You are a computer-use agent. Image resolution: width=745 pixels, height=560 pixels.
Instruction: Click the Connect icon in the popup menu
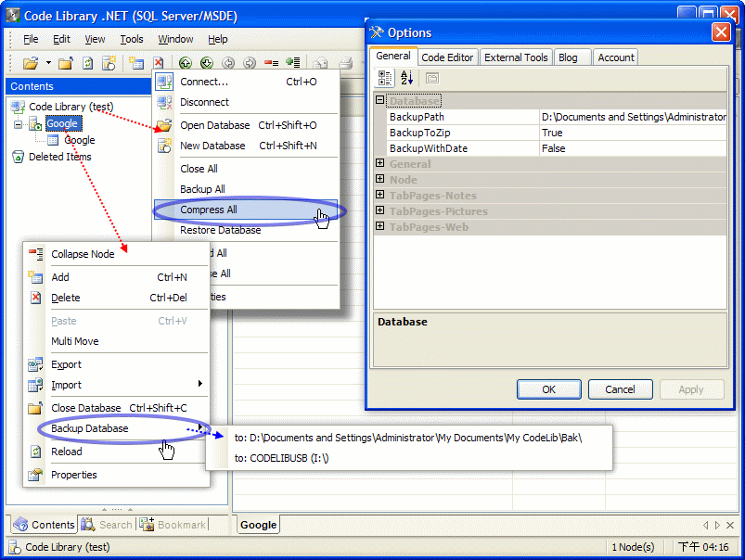[x=164, y=82]
